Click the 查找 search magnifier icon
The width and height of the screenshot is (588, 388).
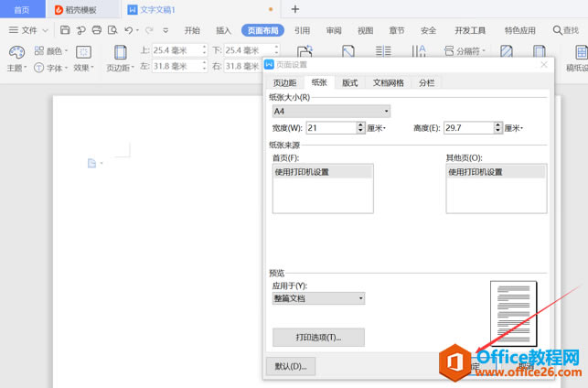[560, 30]
